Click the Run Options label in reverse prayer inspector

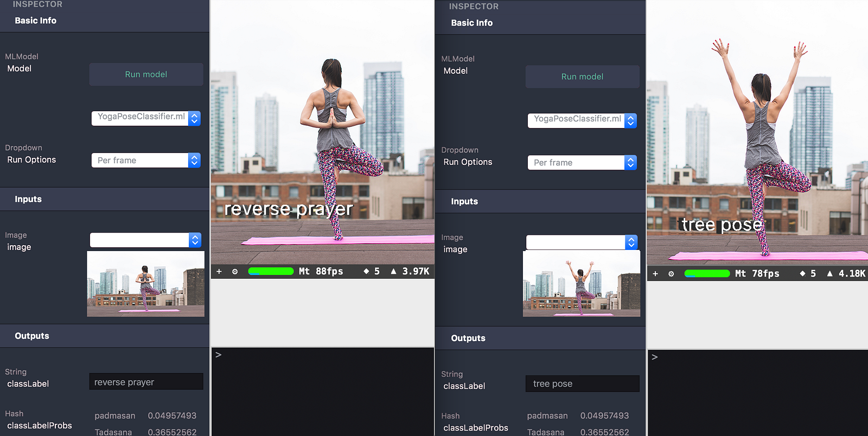31,159
